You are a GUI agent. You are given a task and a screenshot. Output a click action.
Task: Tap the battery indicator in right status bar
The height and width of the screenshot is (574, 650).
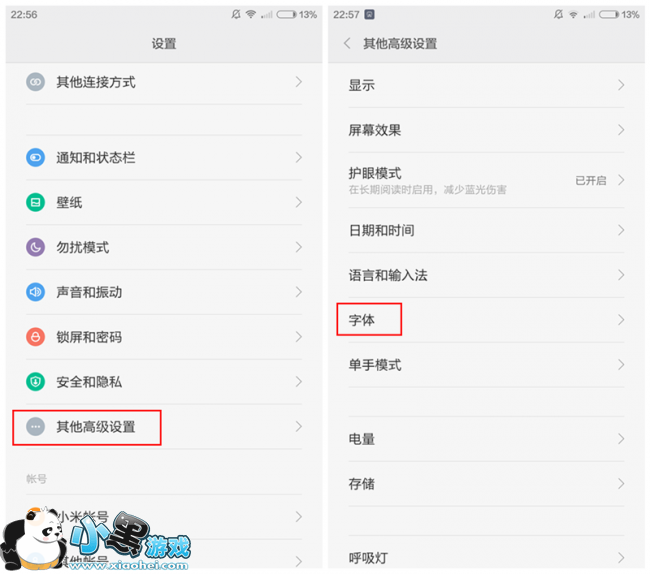609,15
